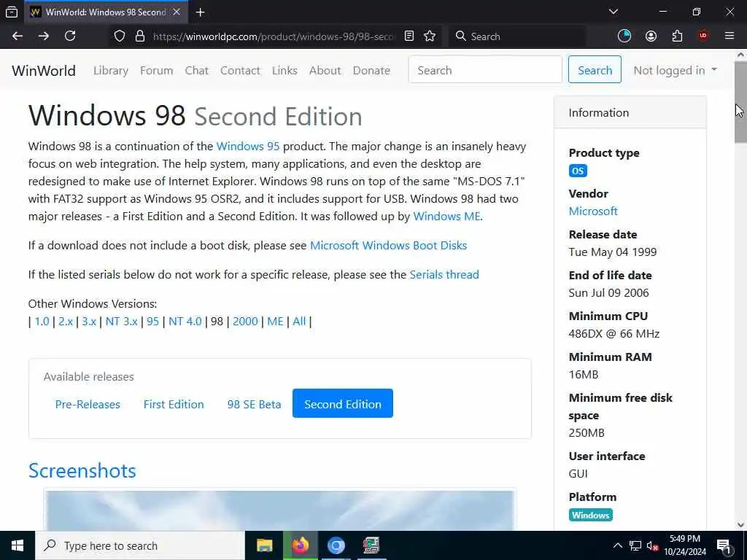
Task: Open the Windows Start menu
Action: coord(18,545)
